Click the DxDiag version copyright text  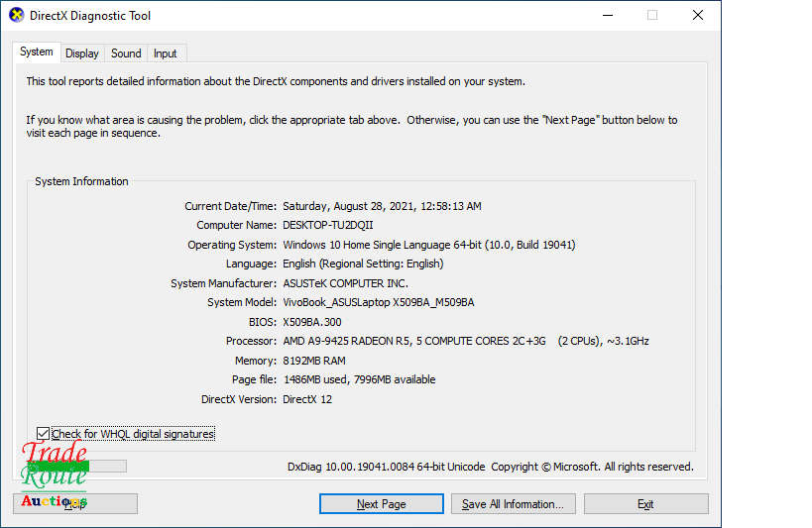(490, 467)
